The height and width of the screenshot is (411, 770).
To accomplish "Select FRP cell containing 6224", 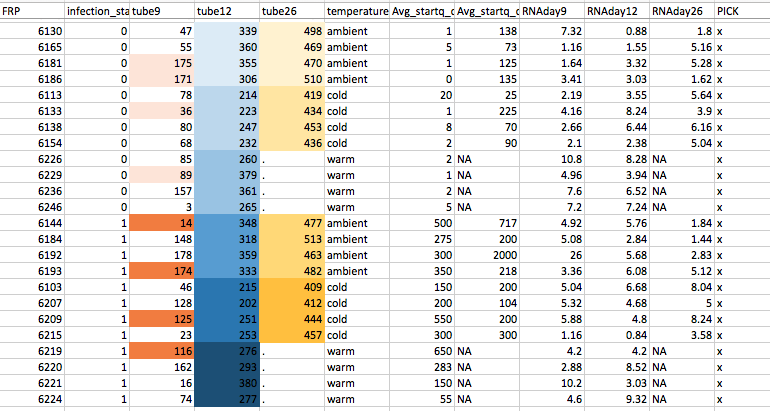I will pos(32,398).
